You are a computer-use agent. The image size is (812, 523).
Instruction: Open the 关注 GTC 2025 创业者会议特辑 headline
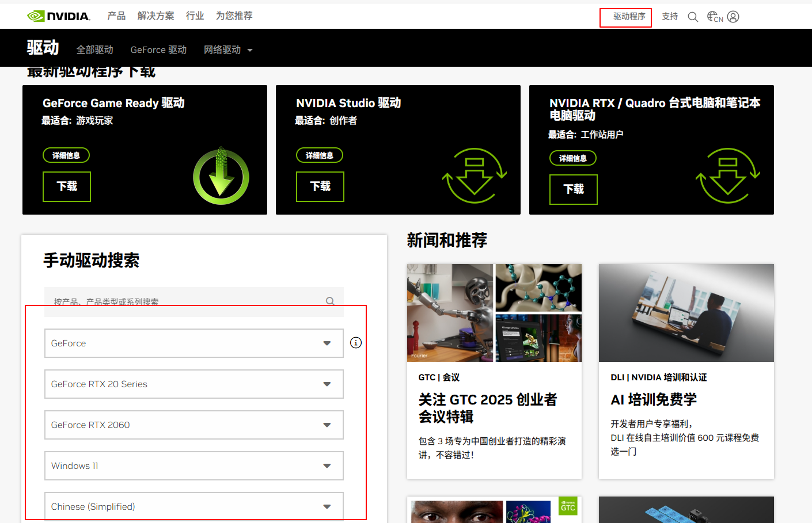[x=488, y=408]
